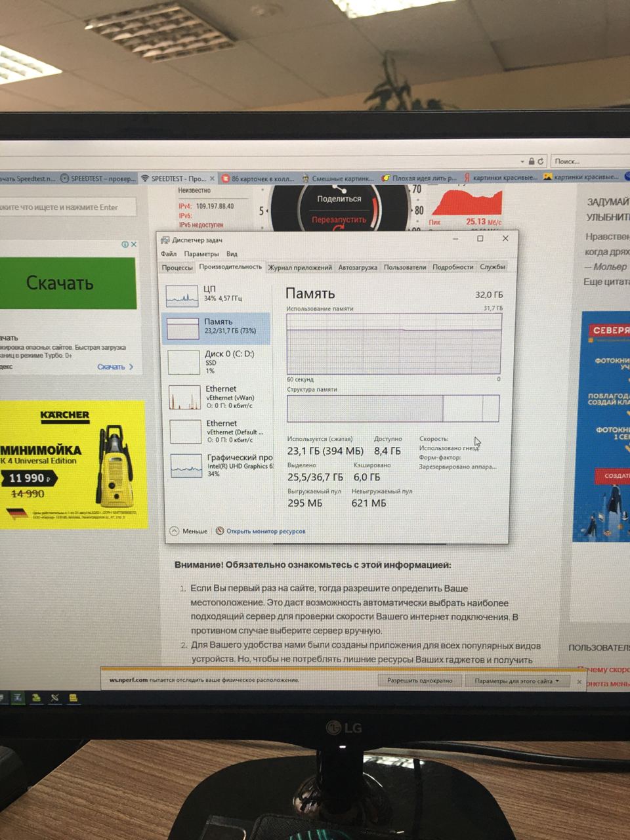Select the Память item in the sidebar
This screenshot has width=630, height=840.
(x=216, y=328)
